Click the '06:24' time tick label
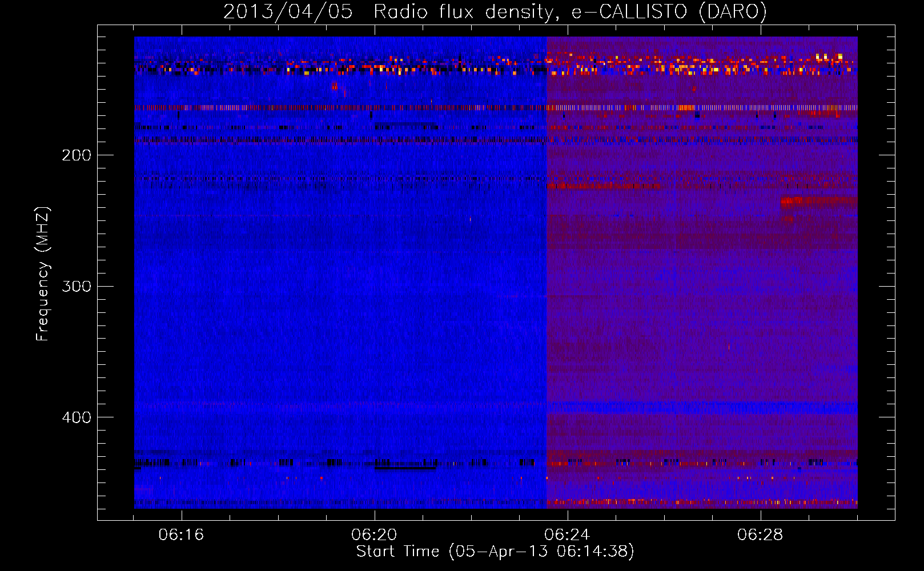 pos(567,535)
